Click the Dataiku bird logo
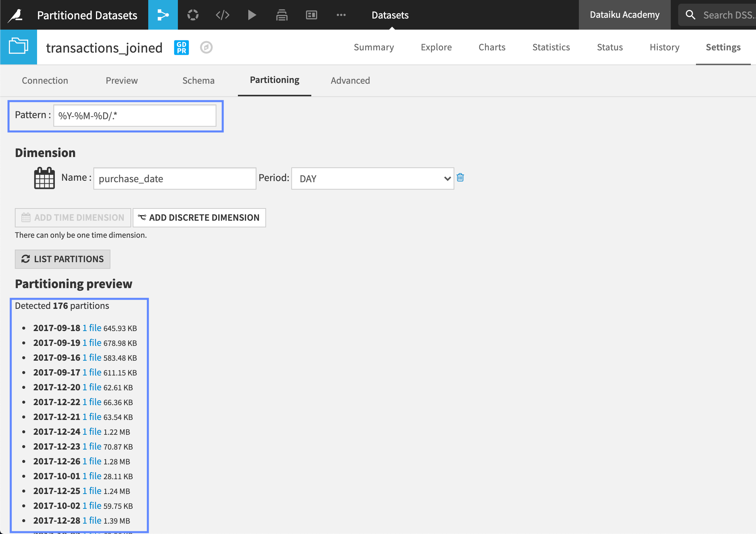 (14, 15)
